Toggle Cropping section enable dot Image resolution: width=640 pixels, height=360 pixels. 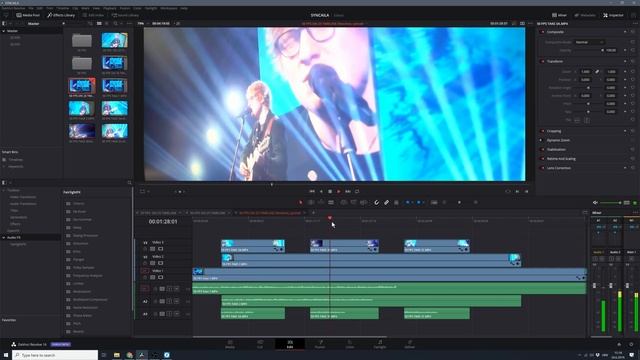click(542, 131)
